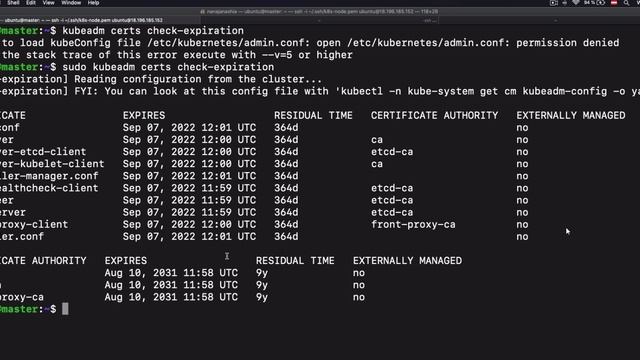Screen dimensions: 640x360
Task: Click the 'sudo kubeadm certs check-expiration' command
Action: point(168,67)
